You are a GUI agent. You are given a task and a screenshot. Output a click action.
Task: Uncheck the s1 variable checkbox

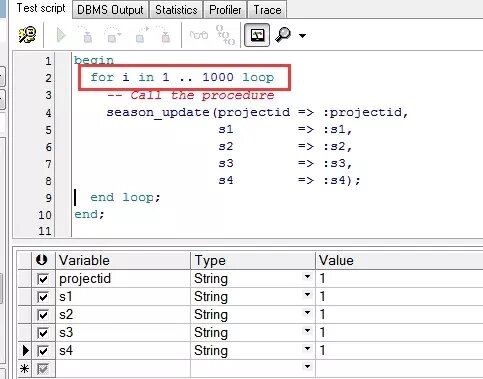click(43, 297)
